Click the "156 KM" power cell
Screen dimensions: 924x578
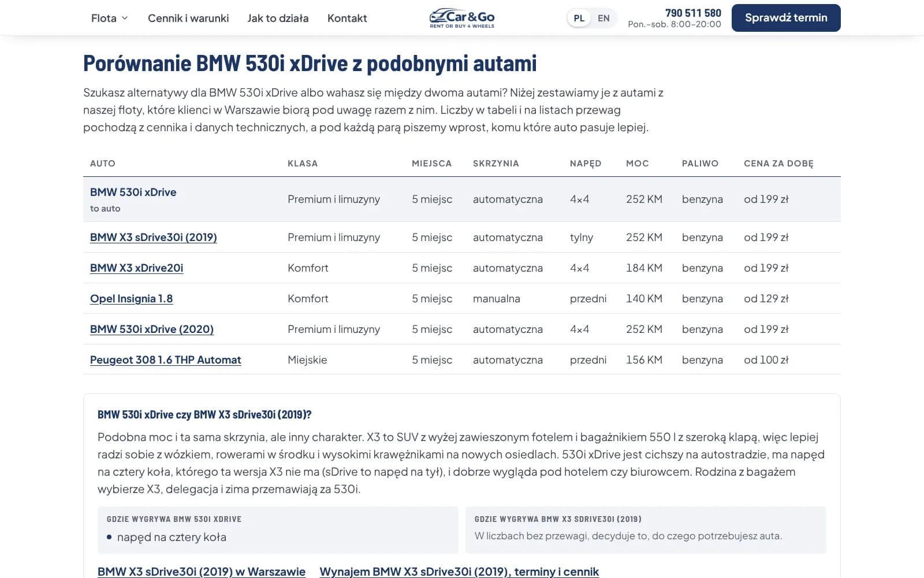pos(644,360)
